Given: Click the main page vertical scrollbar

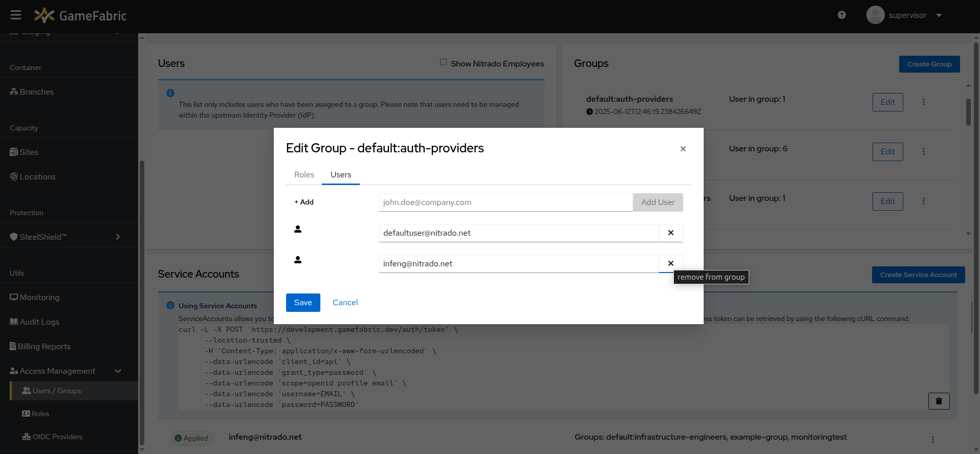Looking at the screenshot, I should [x=976, y=218].
